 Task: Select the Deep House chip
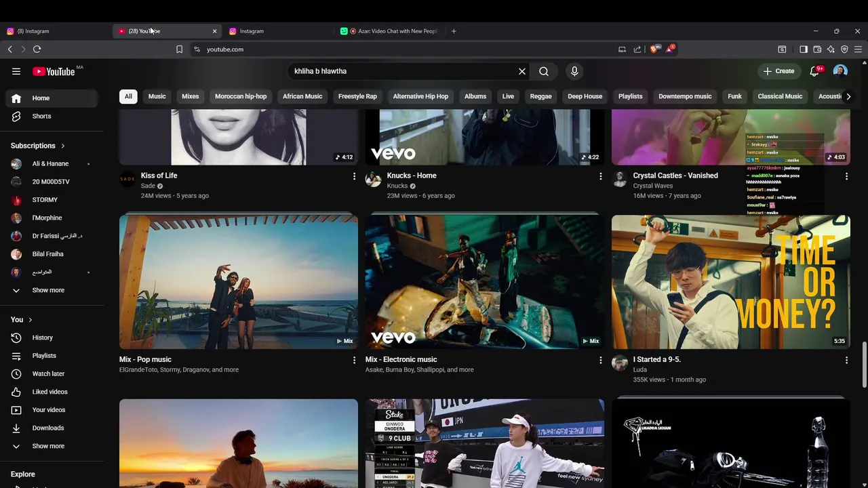point(585,96)
